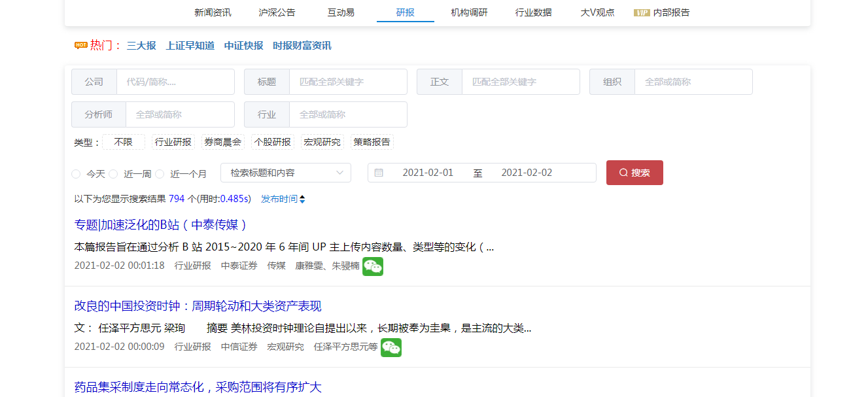Viewport: 868px width, 397px height.
Task: Switch to the 沪深公告 tab
Action: [x=277, y=12]
